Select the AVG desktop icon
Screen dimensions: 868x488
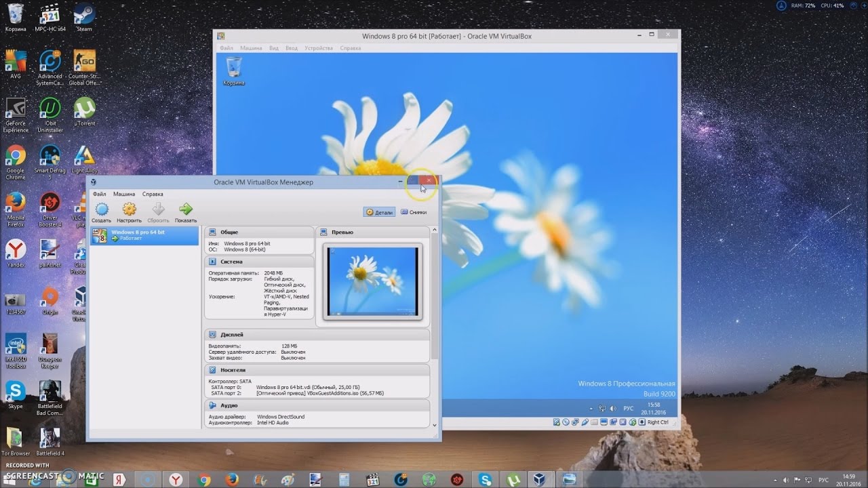[x=16, y=64]
